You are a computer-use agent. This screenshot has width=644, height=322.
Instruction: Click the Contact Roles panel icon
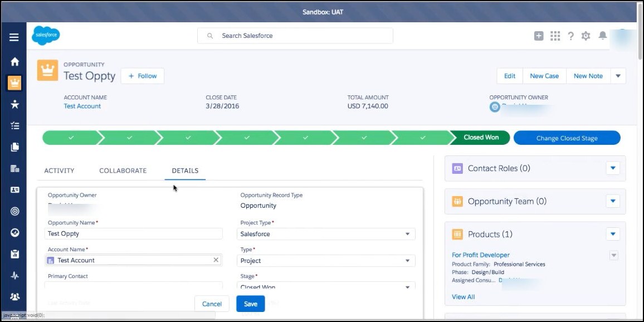(457, 168)
